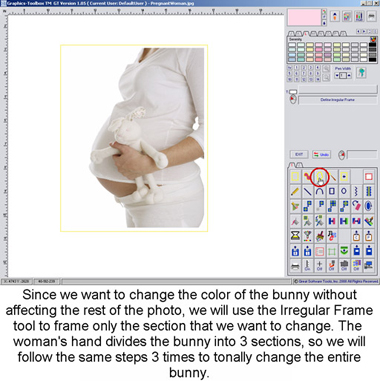
Task: Choose the yellow pencil drawing tool
Action: (x=295, y=191)
